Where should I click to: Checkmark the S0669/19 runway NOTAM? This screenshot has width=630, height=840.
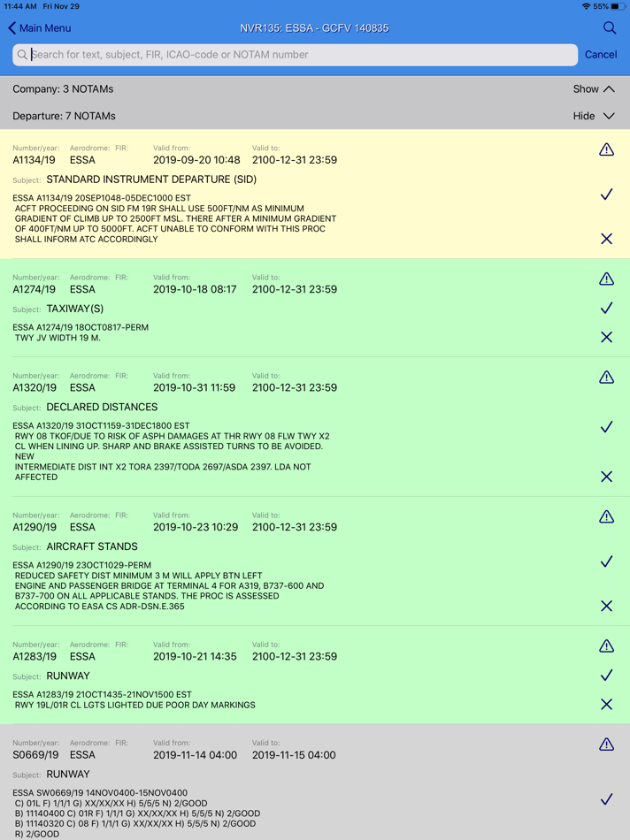606,799
